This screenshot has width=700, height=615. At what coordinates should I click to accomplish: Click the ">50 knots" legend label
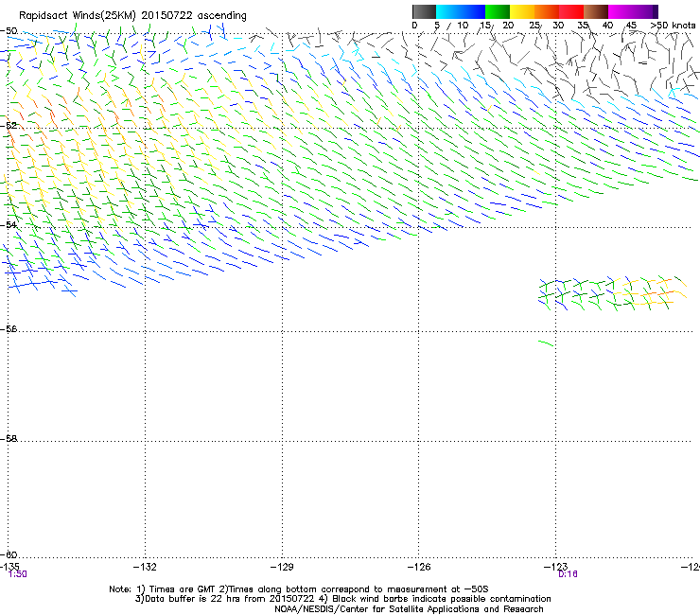673,26
